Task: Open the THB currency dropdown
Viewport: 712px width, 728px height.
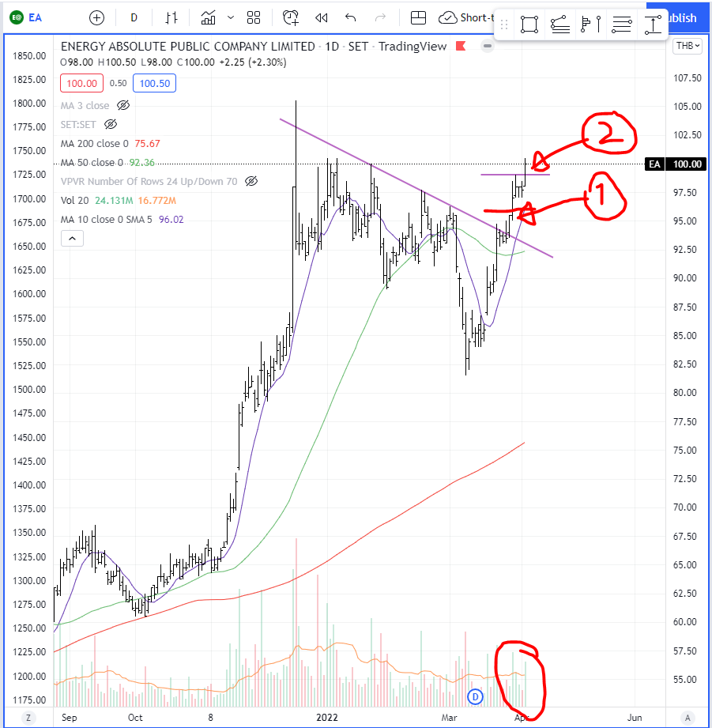Action: [688, 46]
